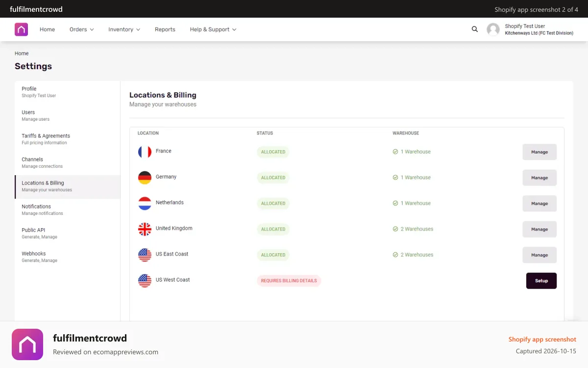Select Tariffs & Agreements in the sidebar
Image resolution: width=588 pixels, height=368 pixels.
tap(68, 139)
